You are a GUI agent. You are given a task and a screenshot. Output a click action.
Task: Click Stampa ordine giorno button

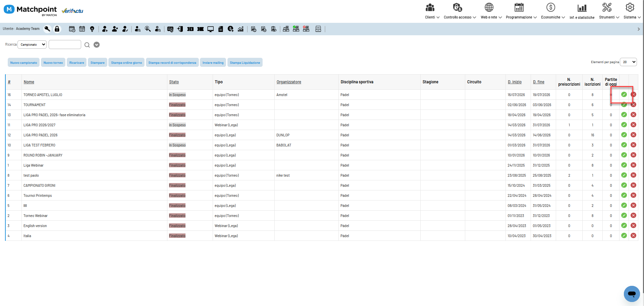pyautogui.click(x=126, y=62)
